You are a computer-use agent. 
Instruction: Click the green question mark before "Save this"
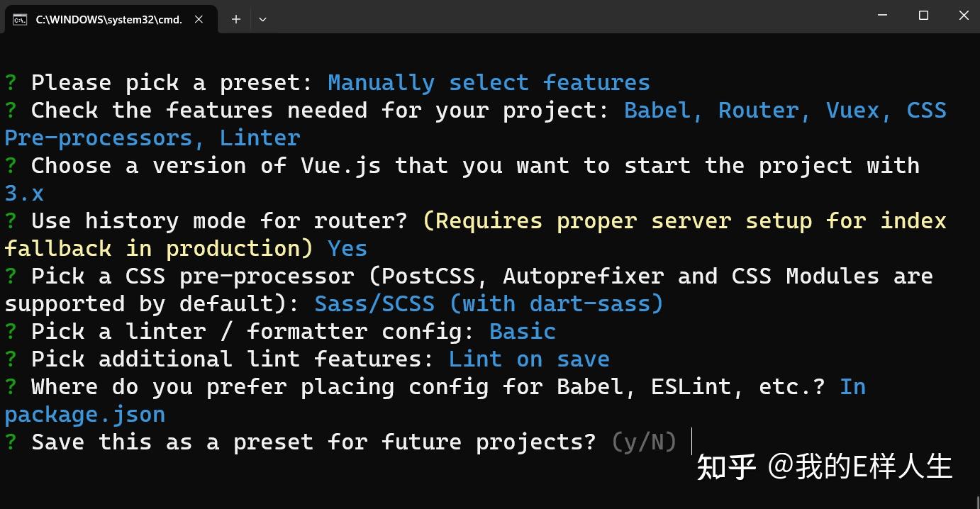[11, 442]
